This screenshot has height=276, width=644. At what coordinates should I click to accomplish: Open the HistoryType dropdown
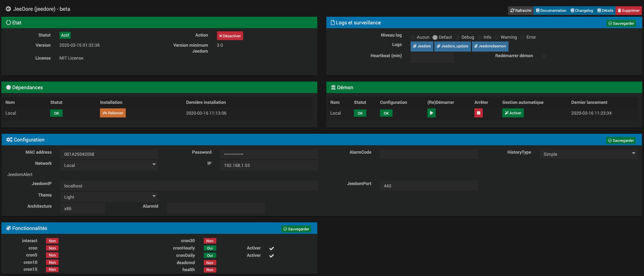tap(588, 154)
